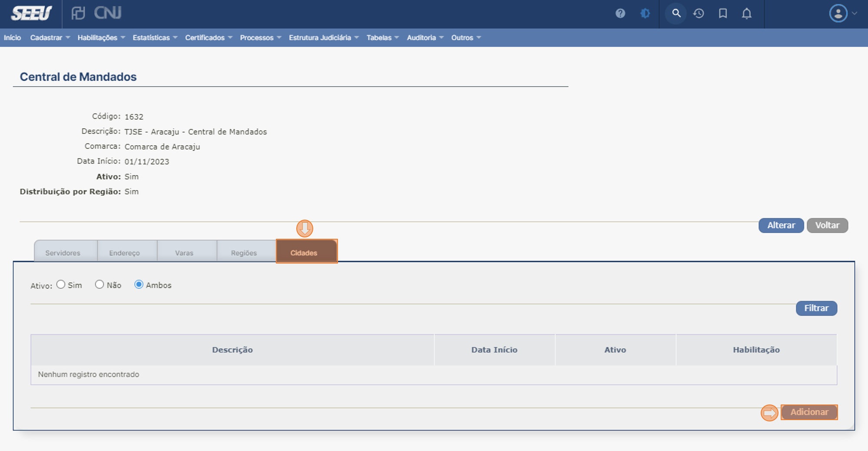Click the Adicionar button

[x=809, y=412]
